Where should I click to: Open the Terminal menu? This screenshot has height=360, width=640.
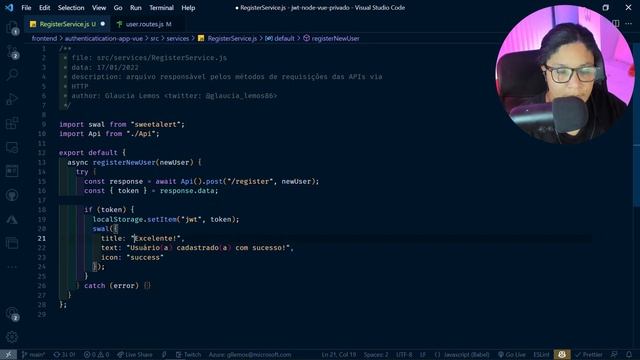[161, 8]
